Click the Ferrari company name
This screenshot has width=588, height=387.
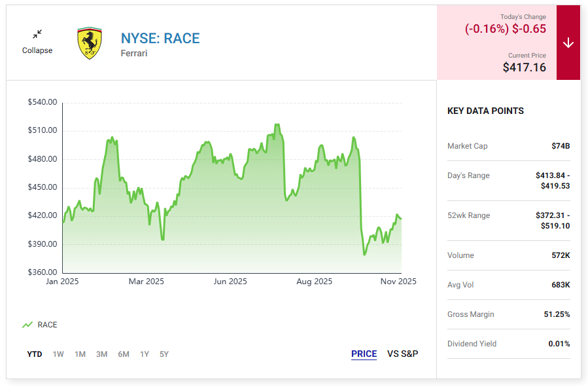tap(134, 53)
